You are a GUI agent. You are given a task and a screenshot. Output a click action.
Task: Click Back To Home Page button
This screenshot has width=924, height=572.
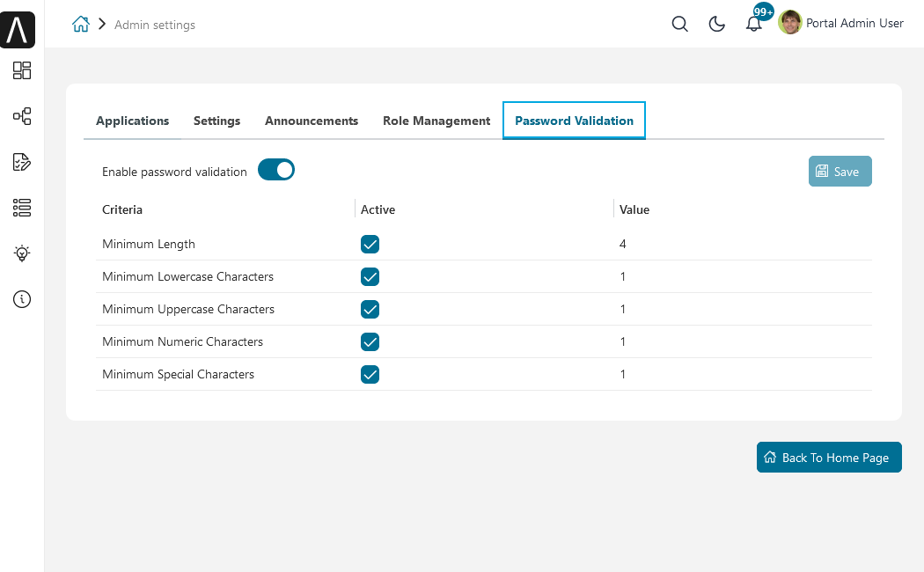click(829, 457)
